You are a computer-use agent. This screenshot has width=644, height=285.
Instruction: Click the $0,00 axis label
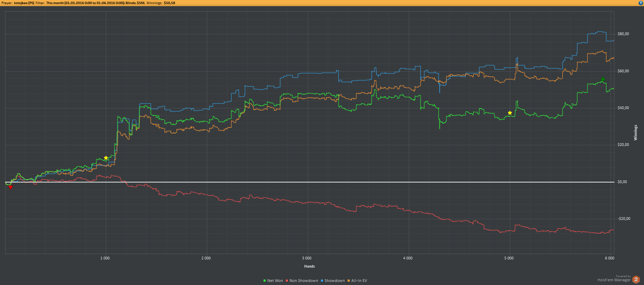click(x=622, y=182)
